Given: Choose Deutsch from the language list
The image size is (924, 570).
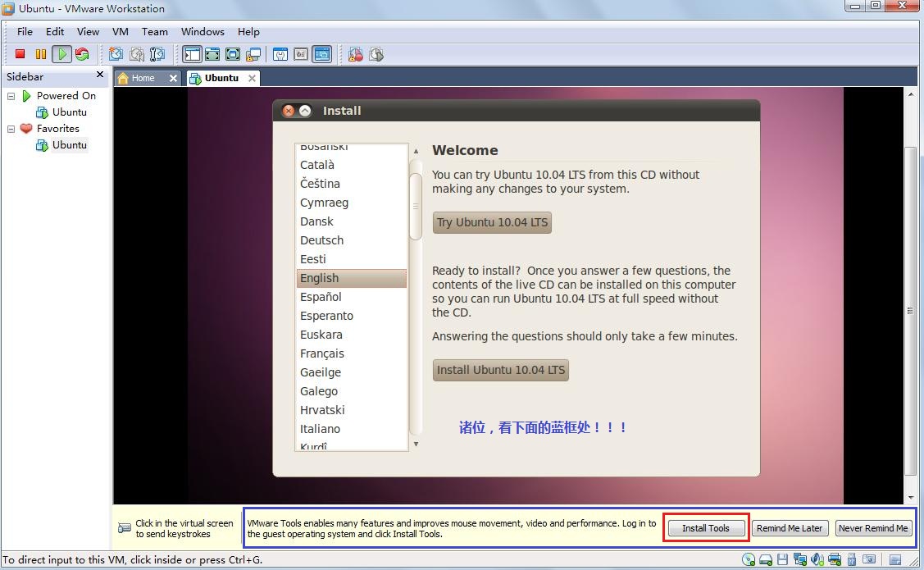Looking at the screenshot, I should 351,240.
